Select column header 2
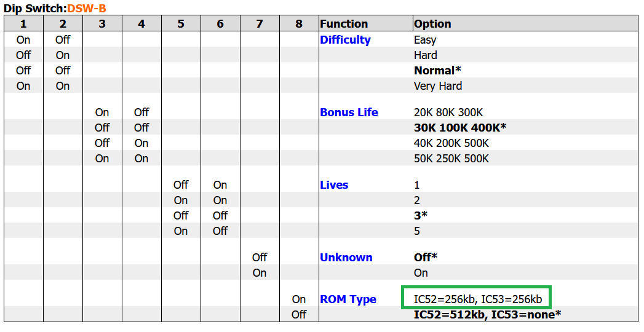 coord(63,24)
